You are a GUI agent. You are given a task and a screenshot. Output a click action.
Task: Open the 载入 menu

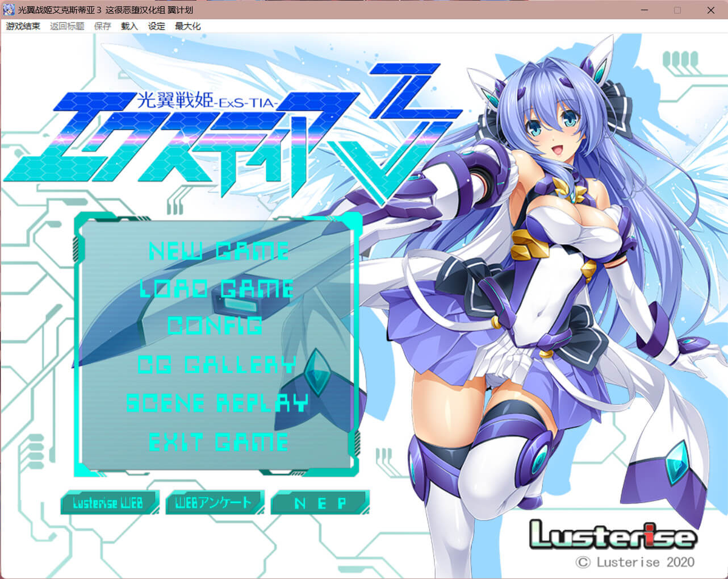tap(129, 26)
